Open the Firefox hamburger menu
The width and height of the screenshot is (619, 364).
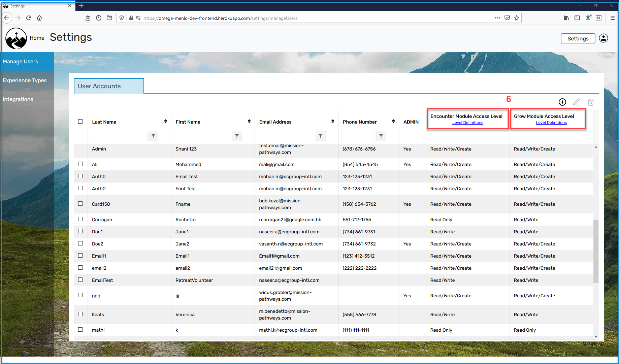click(x=613, y=18)
